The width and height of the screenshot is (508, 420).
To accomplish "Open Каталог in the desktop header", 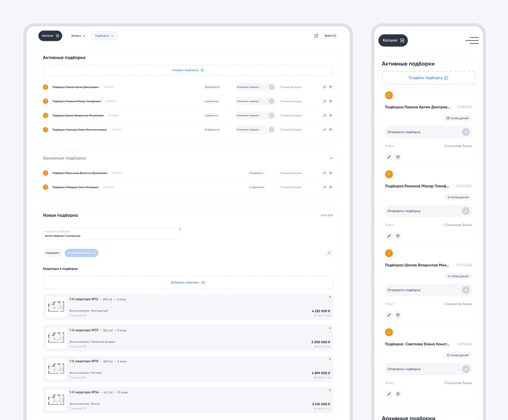I will (x=50, y=36).
